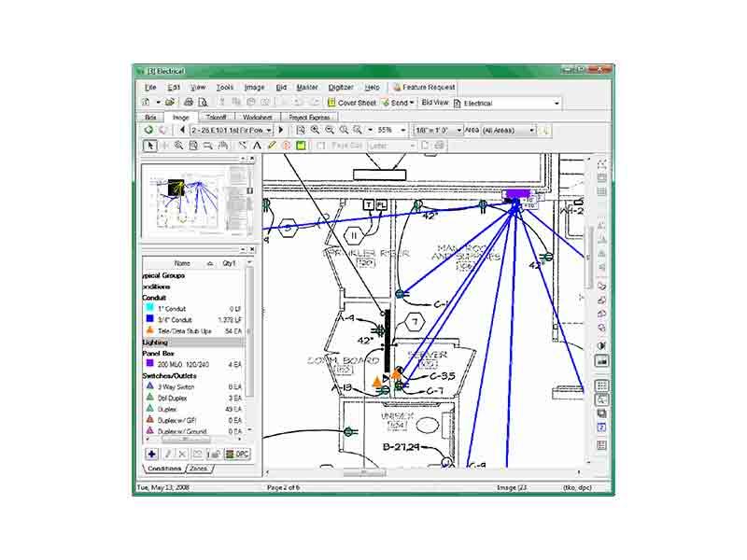
Task: Click the purple 200 MLO panel swatch
Action: click(x=149, y=363)
